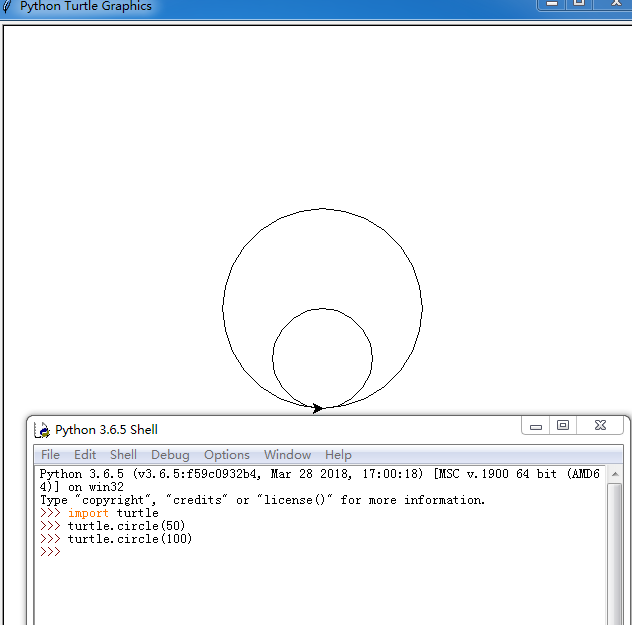This screenshot has width=632, height=625.
Task: Click the scroll-up arrow in the Shell scrollbar
Action: (x=614, y=473)
